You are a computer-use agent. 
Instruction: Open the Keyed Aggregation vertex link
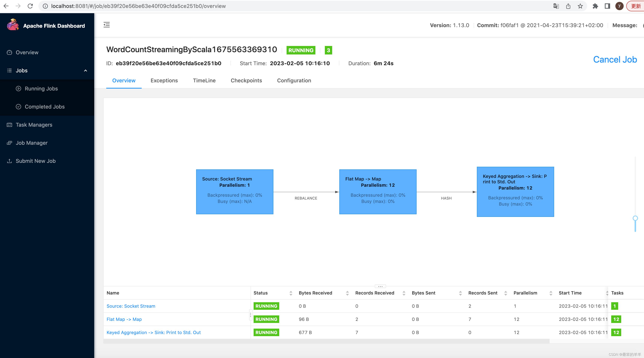154,332
